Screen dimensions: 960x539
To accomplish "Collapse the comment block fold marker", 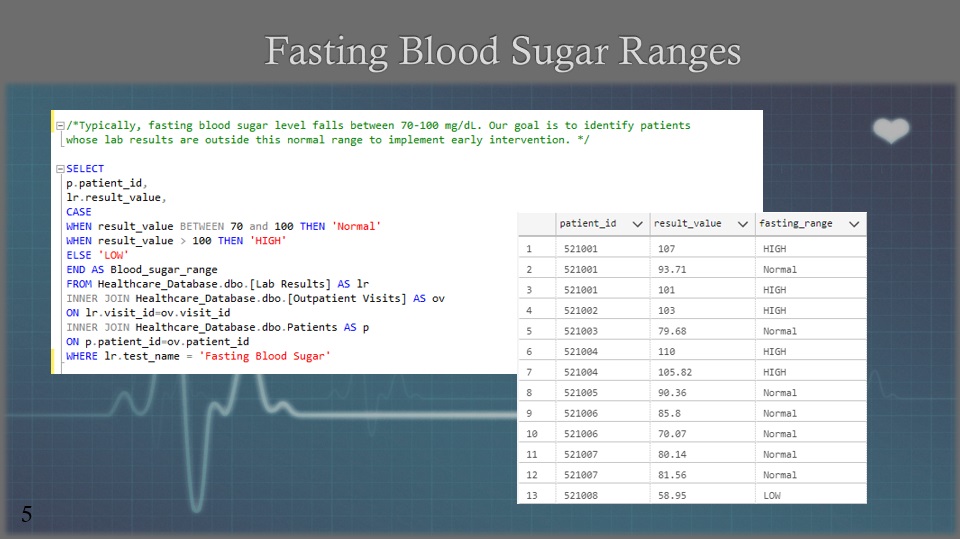I will click(60, 126).
